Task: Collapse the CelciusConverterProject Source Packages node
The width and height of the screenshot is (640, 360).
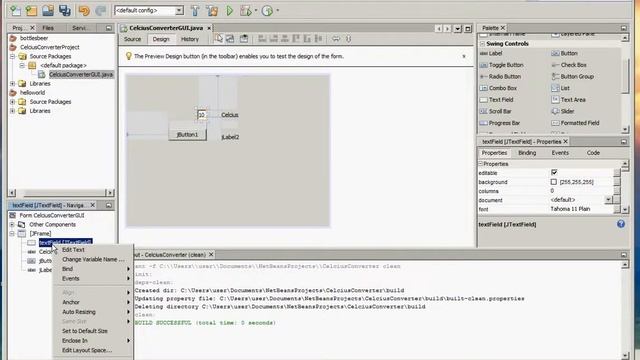Action: [13, 56]
